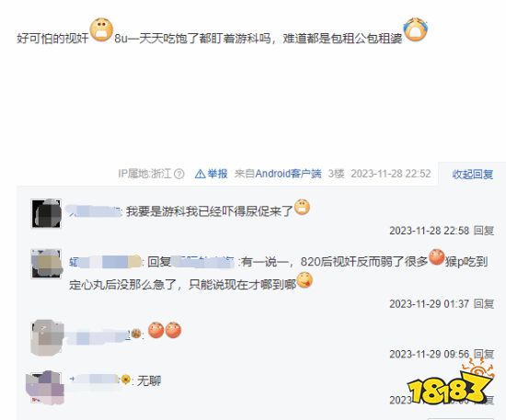This screenshot has height=420, width=506.
Task: Click the 举报 warning triangle icon
Action: [200, 174]
